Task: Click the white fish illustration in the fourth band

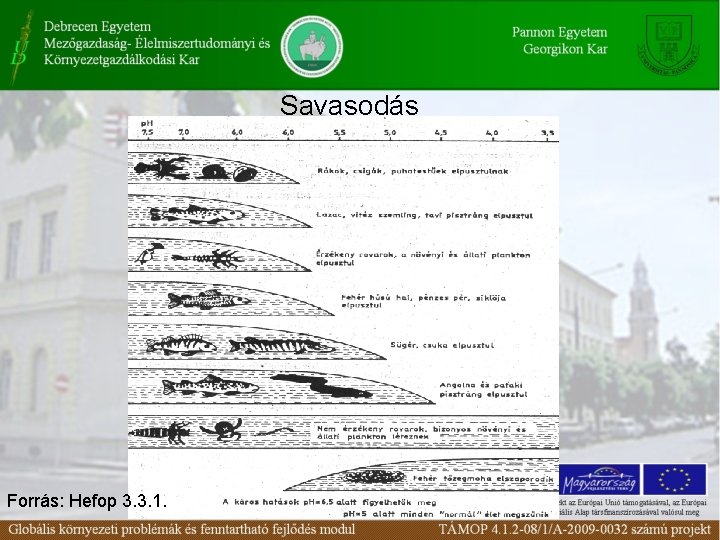Action: coord(208,300)
